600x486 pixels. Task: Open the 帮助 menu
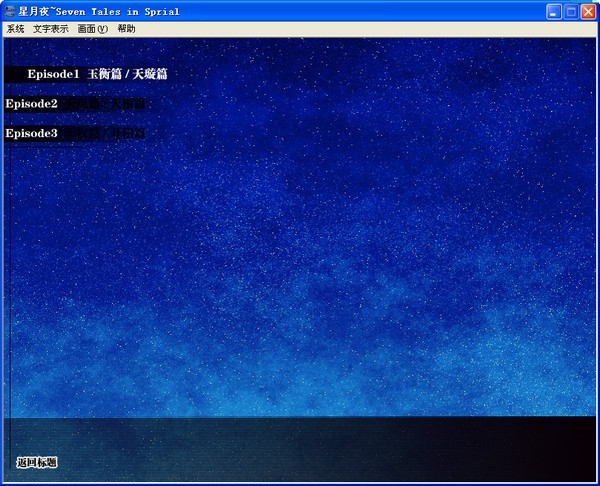(126, 29)
